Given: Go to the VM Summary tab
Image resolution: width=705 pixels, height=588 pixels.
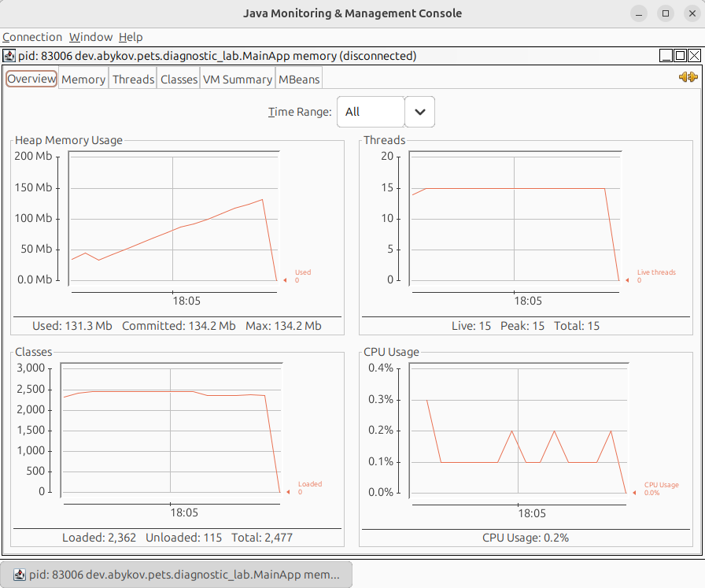Looking at the screenshot, I should tap(237, 80).
